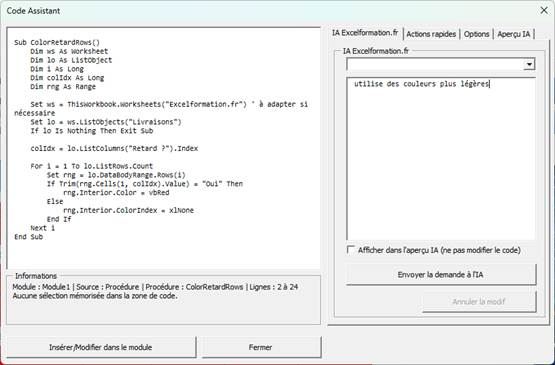The height and width of the screenshot is (365, 555).
Task: Switch to the IA Excelformation.fr tab
Action: 365,33
